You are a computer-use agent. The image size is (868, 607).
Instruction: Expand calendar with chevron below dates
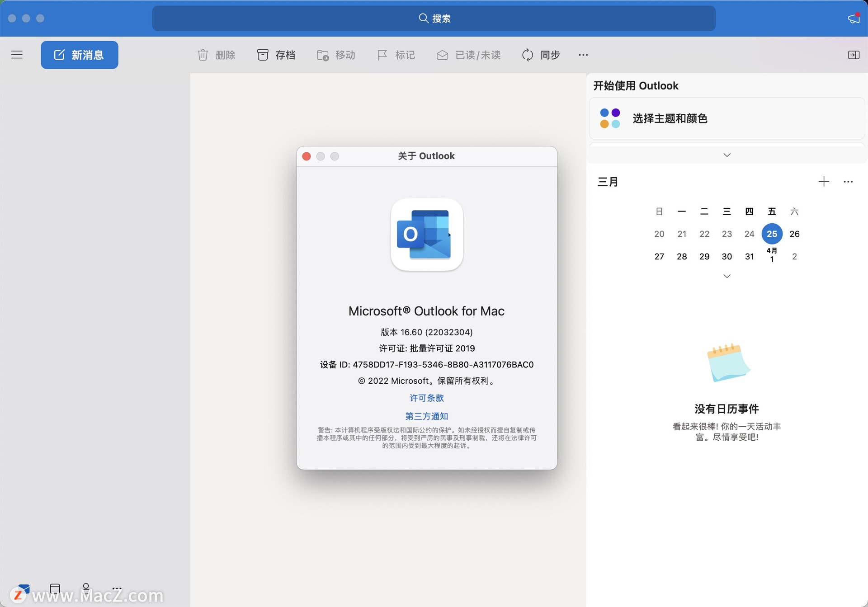point(727,276)
